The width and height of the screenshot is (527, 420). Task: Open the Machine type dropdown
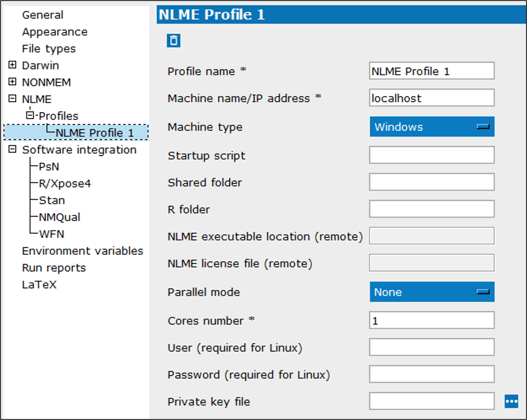(x=432, y=127)
